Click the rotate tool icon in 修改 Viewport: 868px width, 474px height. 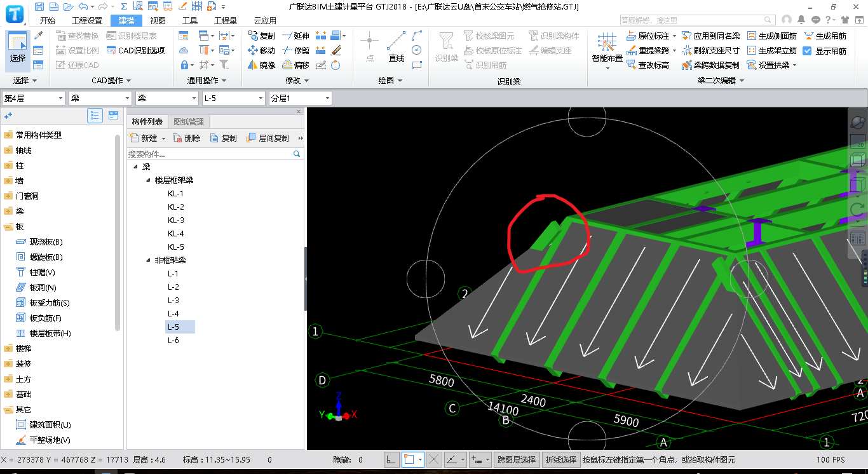click(x=336, y=65)
